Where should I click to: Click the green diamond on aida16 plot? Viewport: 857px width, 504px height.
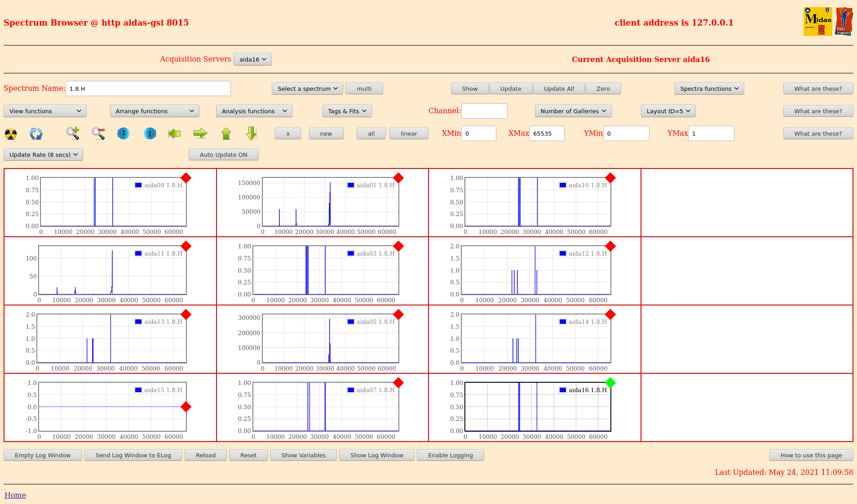pyautogui.click(x=610, y=383)
